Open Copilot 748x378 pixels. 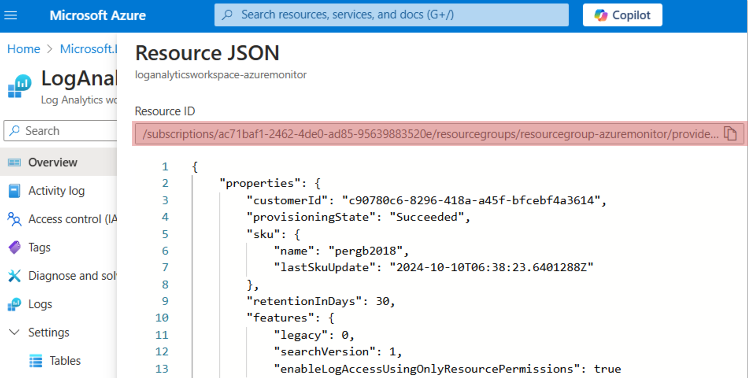pos(622,15)
